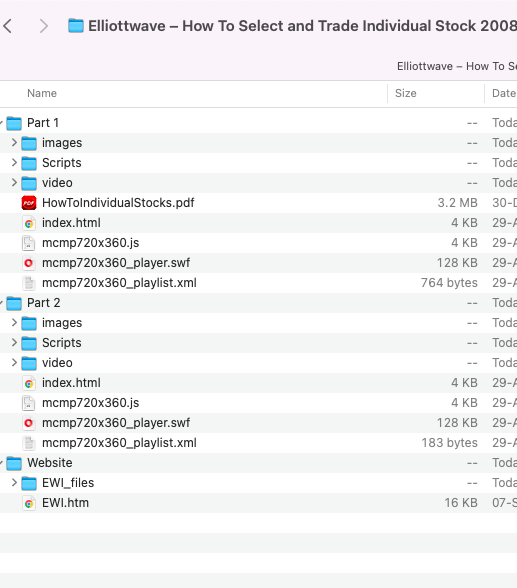517x588 pixels.
Task: Expand the images folder under Part 2
Action: pyautogui.click(x=14, y=323)
